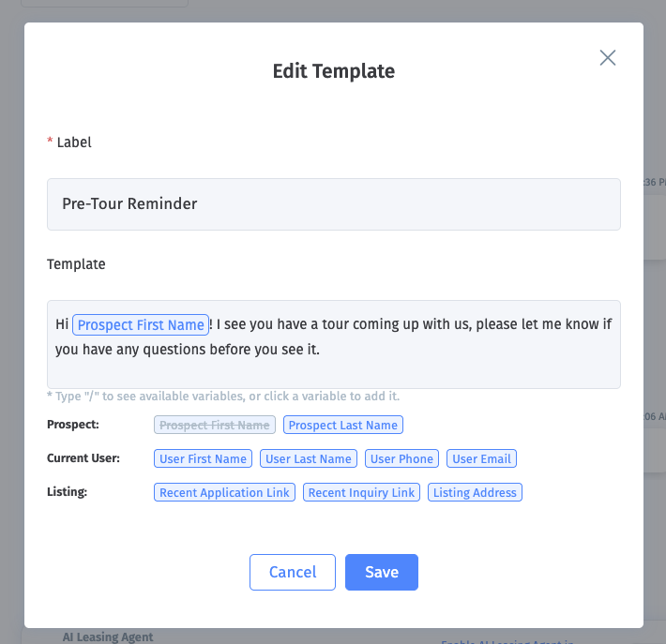Insert the Prospect Last Name variable
The image size is (666, 644).
pos(343,426)
